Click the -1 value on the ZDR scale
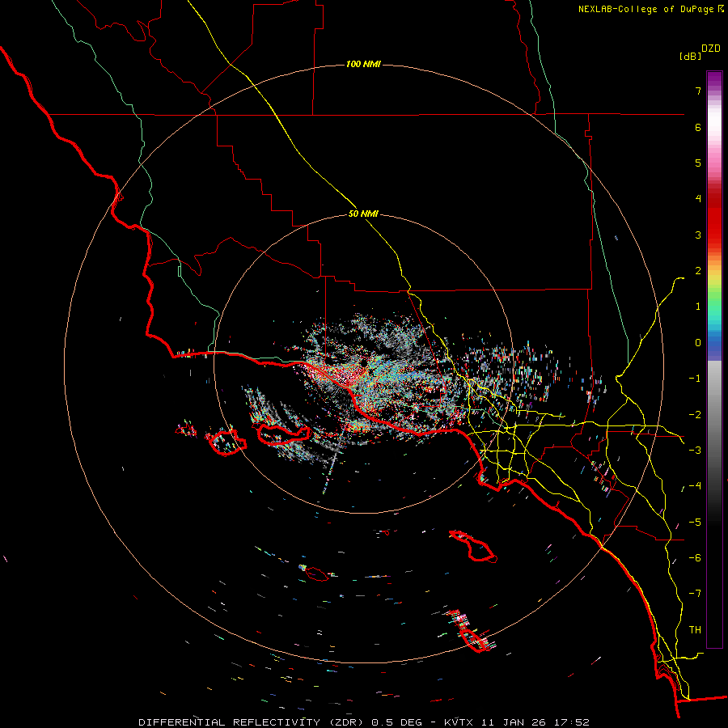Image resolution: width=728 pixels, height=728 pixels. point(695,379)
